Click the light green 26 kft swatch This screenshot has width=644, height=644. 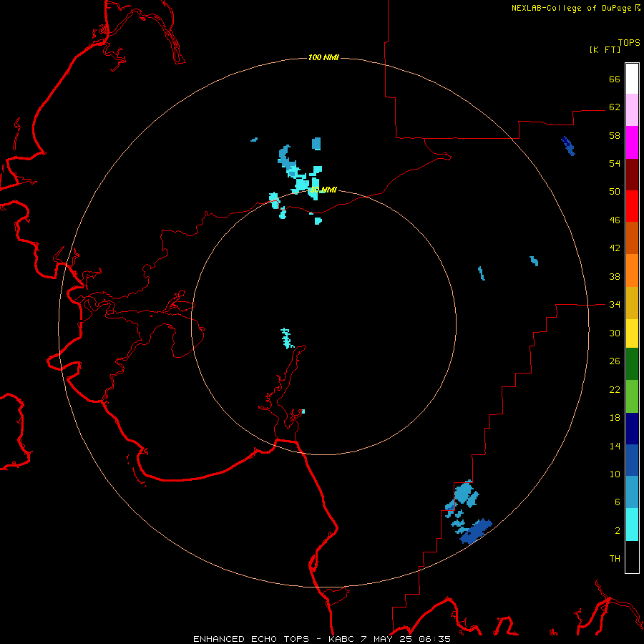coord(632,396)
